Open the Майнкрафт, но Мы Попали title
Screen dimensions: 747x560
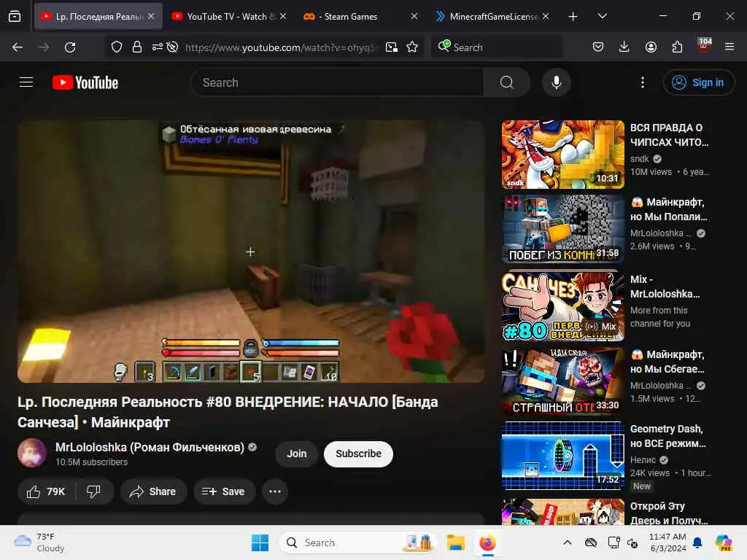[x=669, y=209]
